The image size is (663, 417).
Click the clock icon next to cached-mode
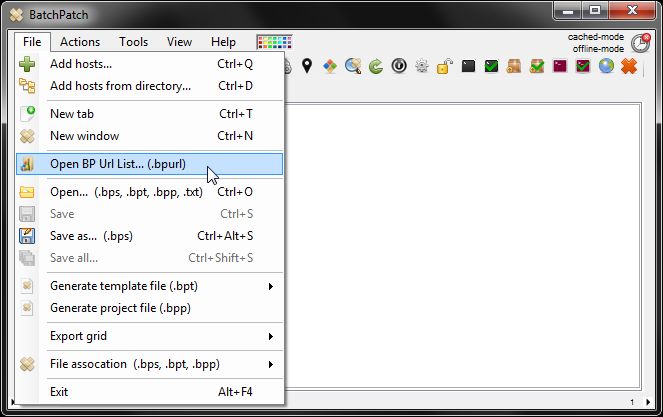641,43
